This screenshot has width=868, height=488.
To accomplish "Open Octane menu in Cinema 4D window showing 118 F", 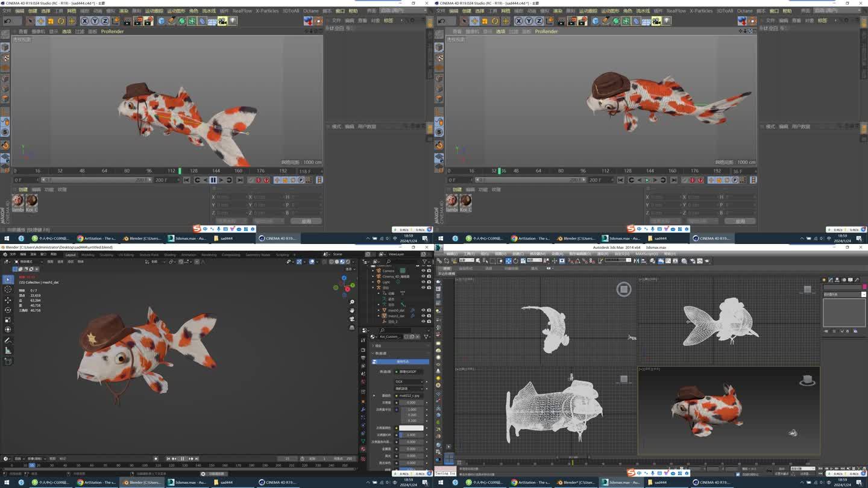I will tap(311, 11).
